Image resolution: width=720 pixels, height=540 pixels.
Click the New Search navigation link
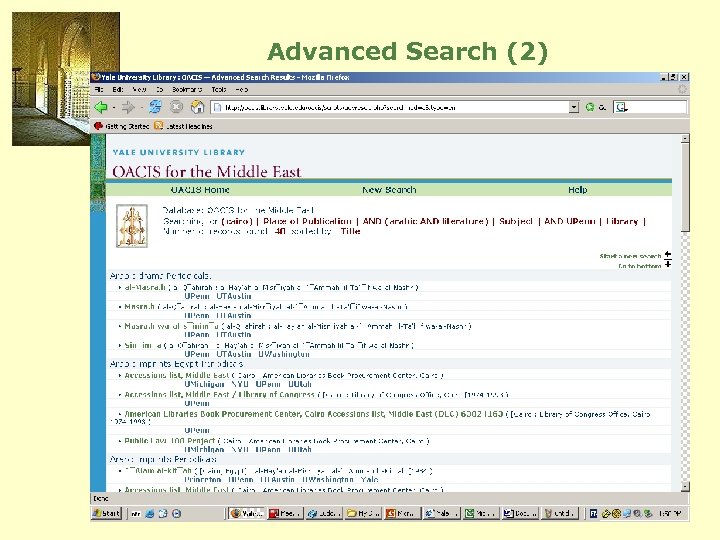click(389, 190)
